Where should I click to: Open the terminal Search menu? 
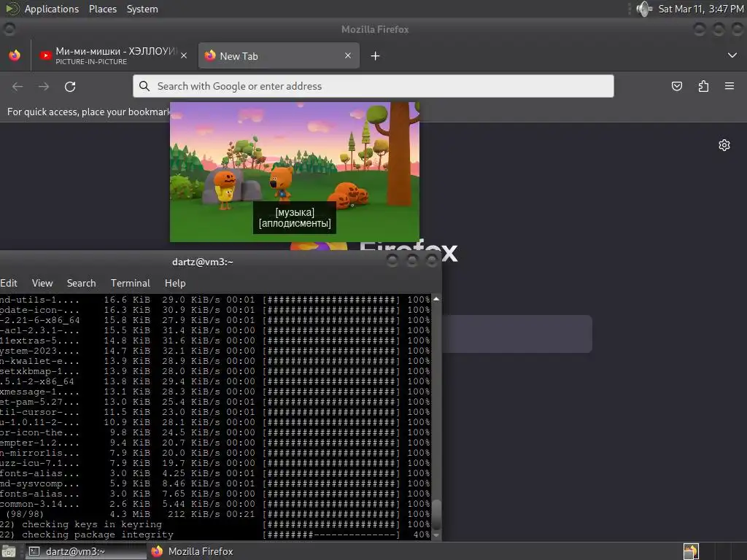tap(82, 283)
